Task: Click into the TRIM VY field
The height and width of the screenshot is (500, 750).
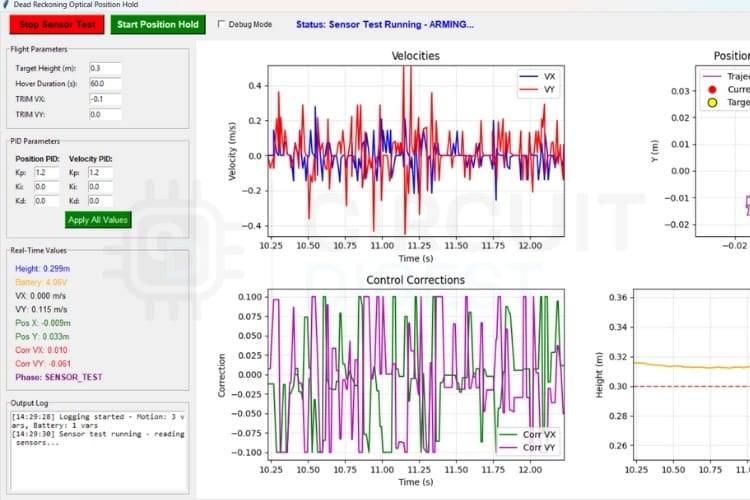Action: point(104,115)
